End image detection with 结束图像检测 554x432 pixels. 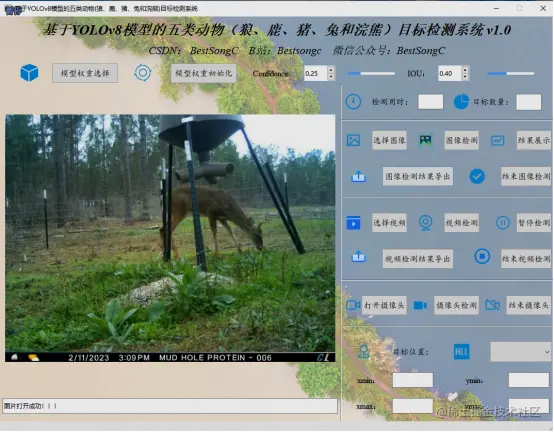pyautogui.click(x=526, y=176)
